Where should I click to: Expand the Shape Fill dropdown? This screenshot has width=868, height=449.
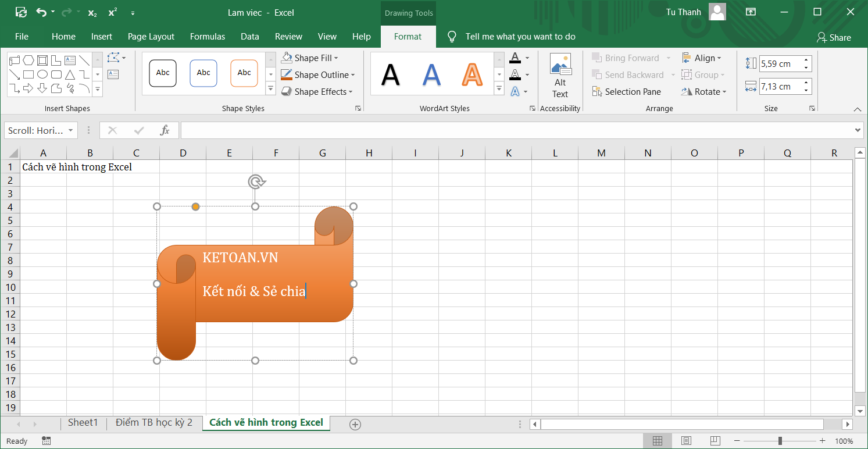(x=336, y=58)
